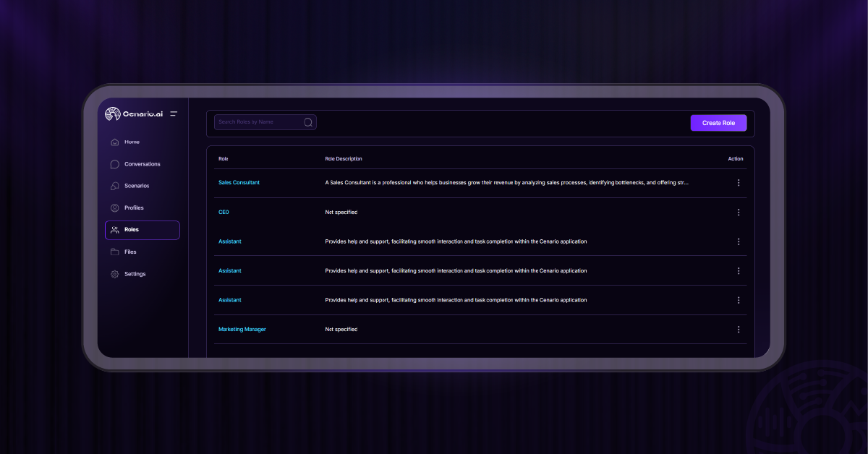Viewport: 868px width, 454px height.
Task: Click the Role column header
Action: click(224, 159)
